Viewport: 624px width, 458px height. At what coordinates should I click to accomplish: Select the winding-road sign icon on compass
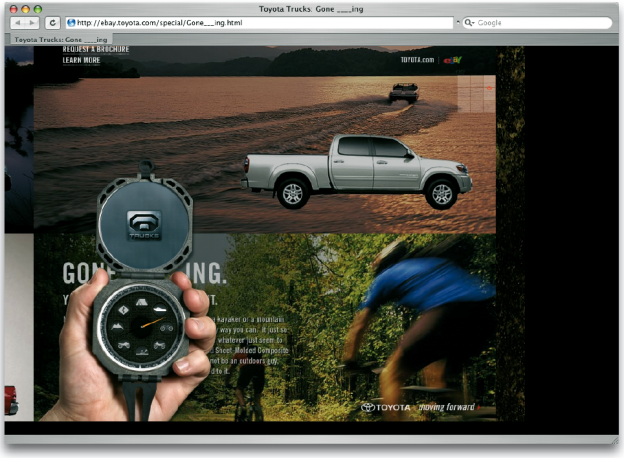coord(123,310)
